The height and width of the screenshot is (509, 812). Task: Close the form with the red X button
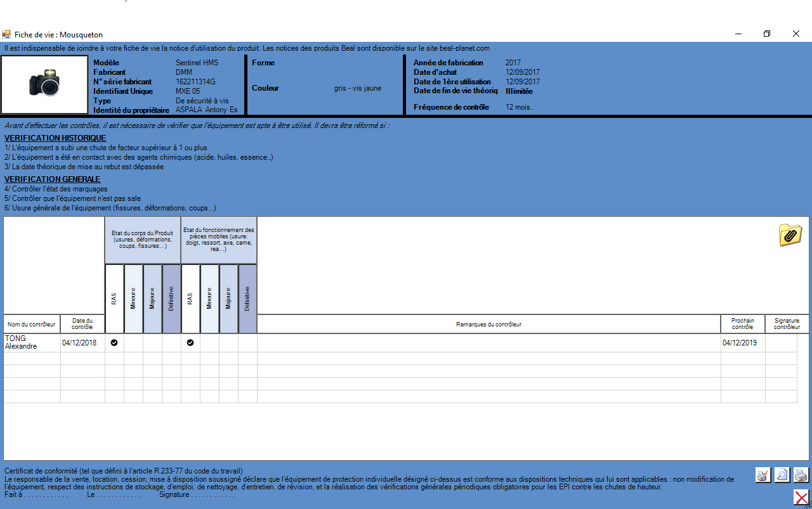[801, 497]
